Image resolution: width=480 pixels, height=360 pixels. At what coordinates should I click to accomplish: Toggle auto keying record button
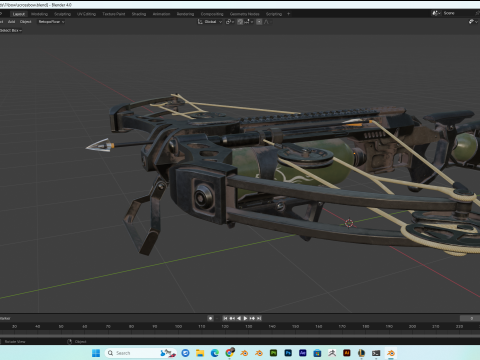pyautogui.click(x=210, y=318)
